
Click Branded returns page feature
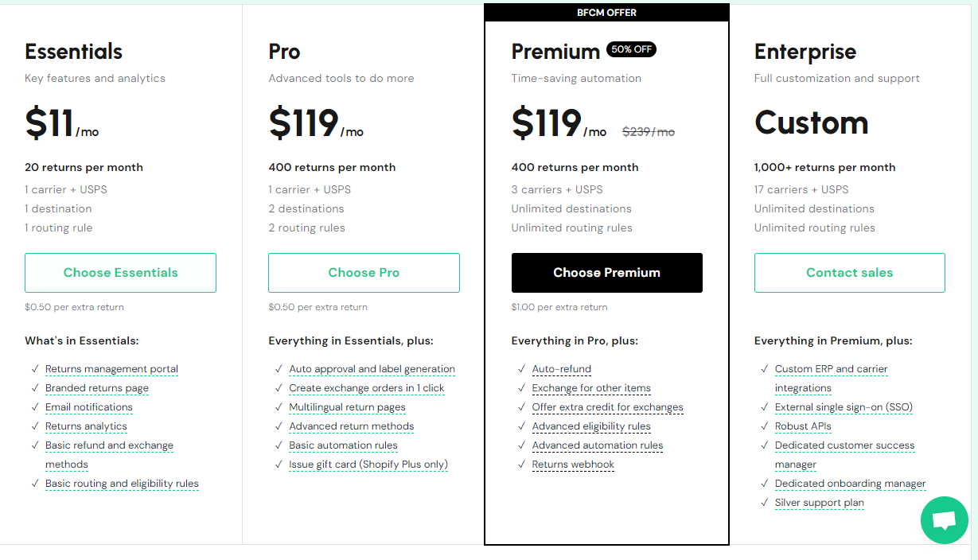[97, 388]
